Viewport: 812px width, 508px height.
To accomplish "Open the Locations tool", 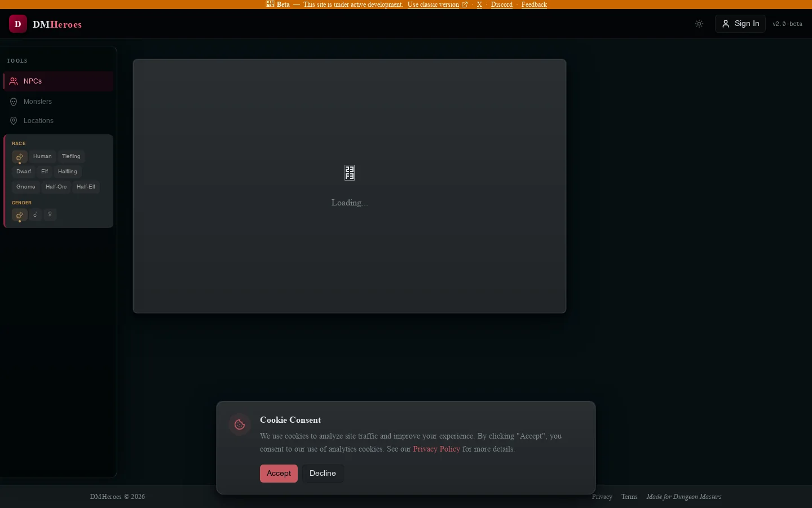I will pos(58,121).
